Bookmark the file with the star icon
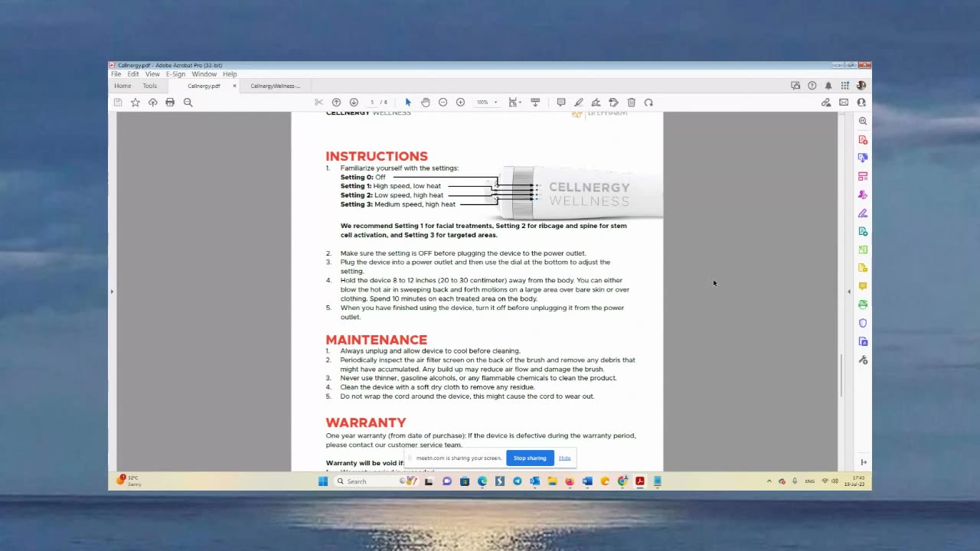 (136, 103)
